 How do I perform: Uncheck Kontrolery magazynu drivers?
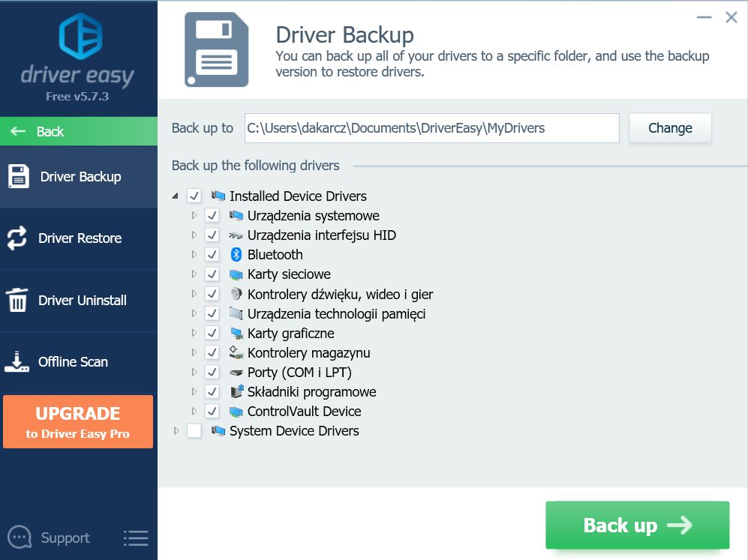212,352
